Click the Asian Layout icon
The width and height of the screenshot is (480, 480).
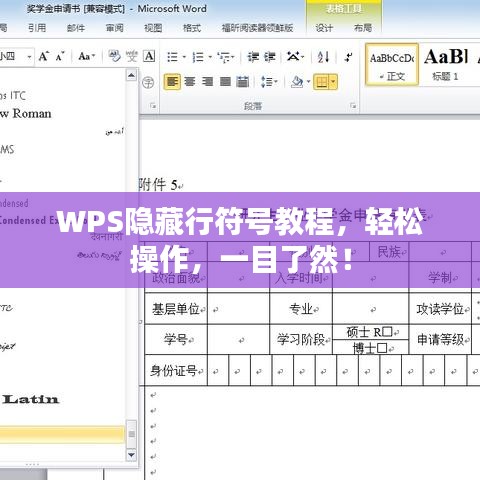click(293, 57)
